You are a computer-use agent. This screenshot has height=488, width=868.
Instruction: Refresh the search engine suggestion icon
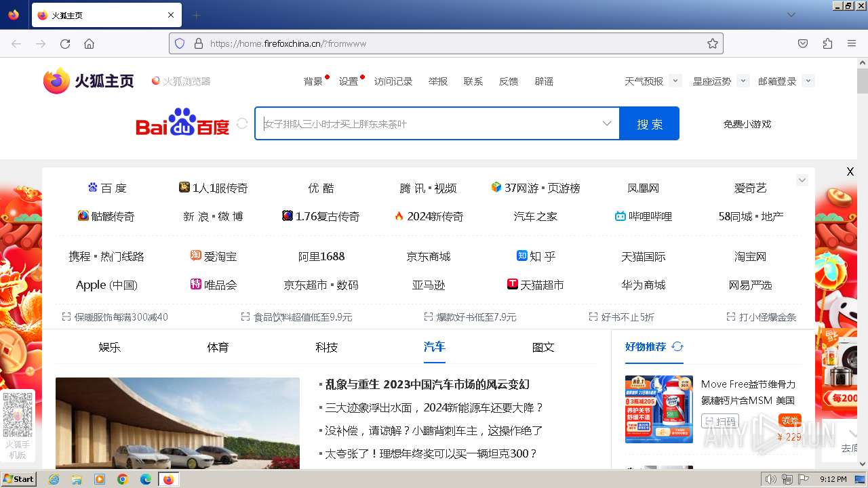click(x=242, y=123)
